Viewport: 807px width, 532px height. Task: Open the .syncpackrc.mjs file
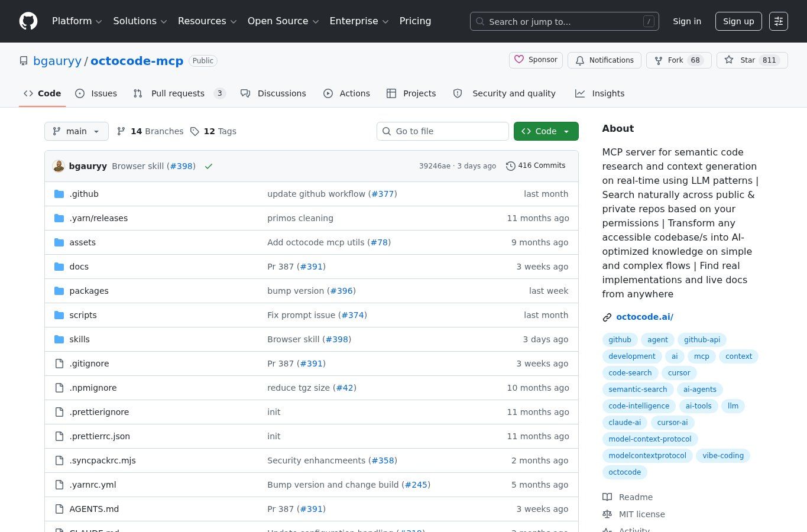click(x=102, y=460)
